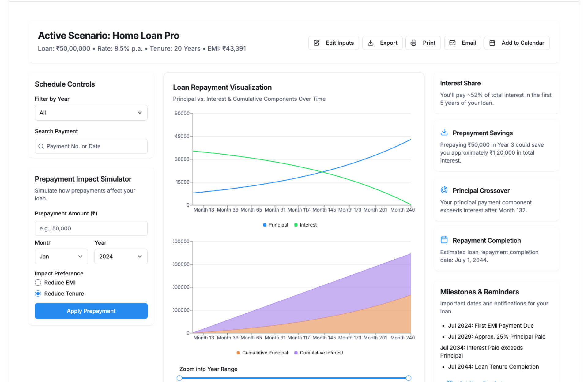Click the Edit Inputs pencil icon
Image resolution: width=588 pixels, height=382 pixels.
tap(317, 43)
